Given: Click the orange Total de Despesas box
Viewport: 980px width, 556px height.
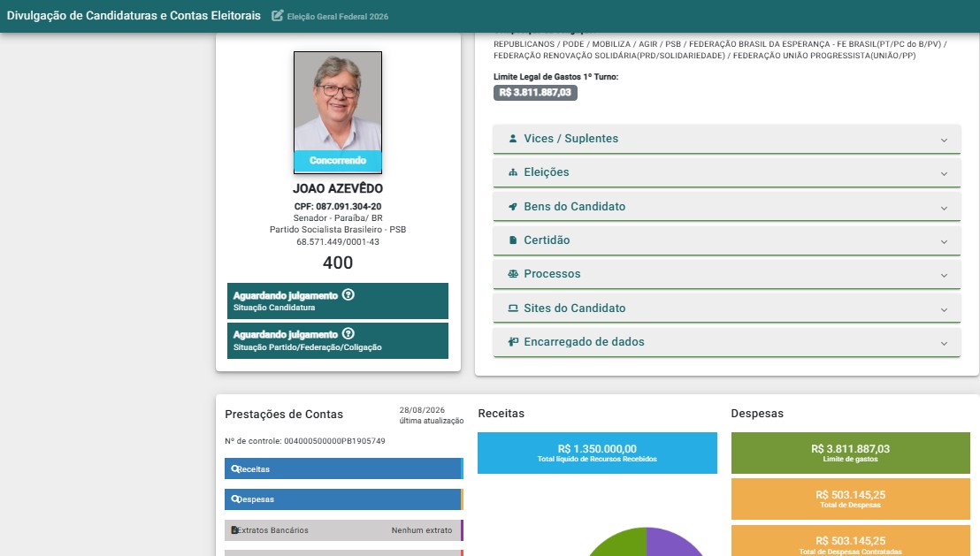Looking at the screenshot, I should [850, 499].
